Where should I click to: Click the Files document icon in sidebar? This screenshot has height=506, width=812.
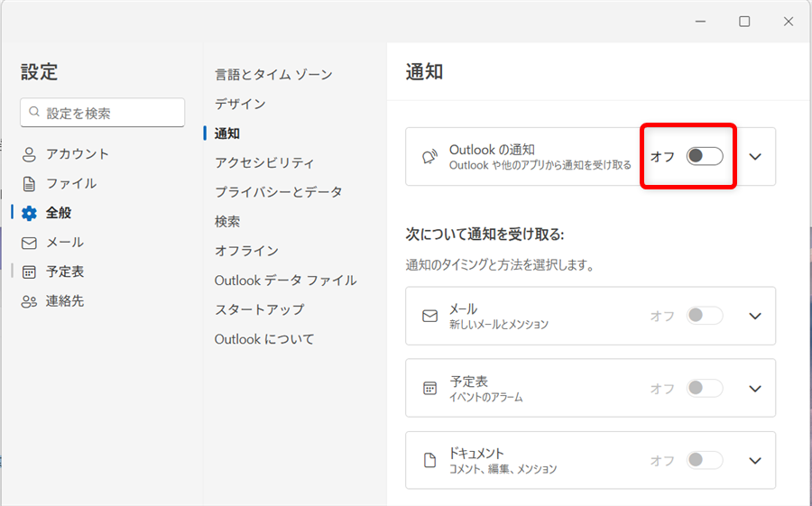click(x=29, y=184)
